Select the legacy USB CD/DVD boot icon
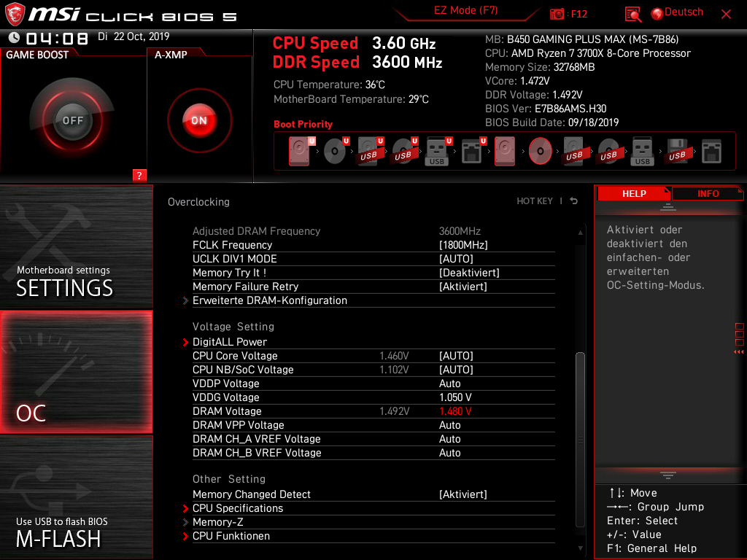Image resolution: width=747 pixels, height=560 pixels. (608, 151)
